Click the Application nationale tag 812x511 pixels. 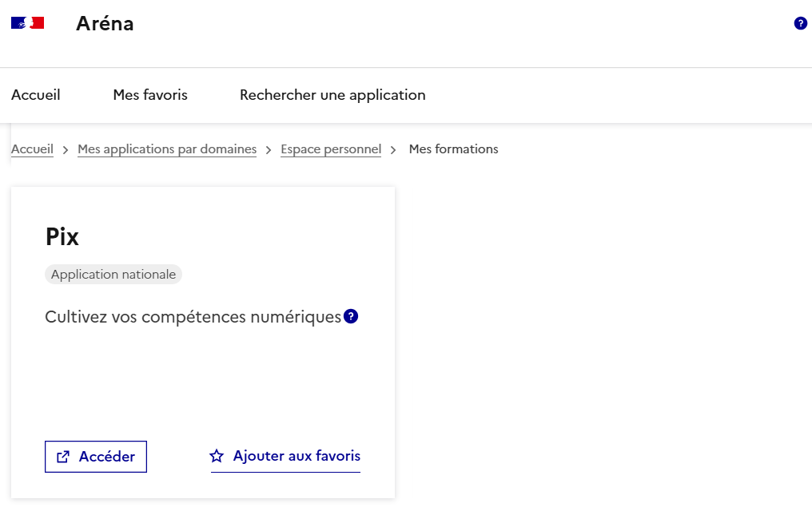pos(113,275)
